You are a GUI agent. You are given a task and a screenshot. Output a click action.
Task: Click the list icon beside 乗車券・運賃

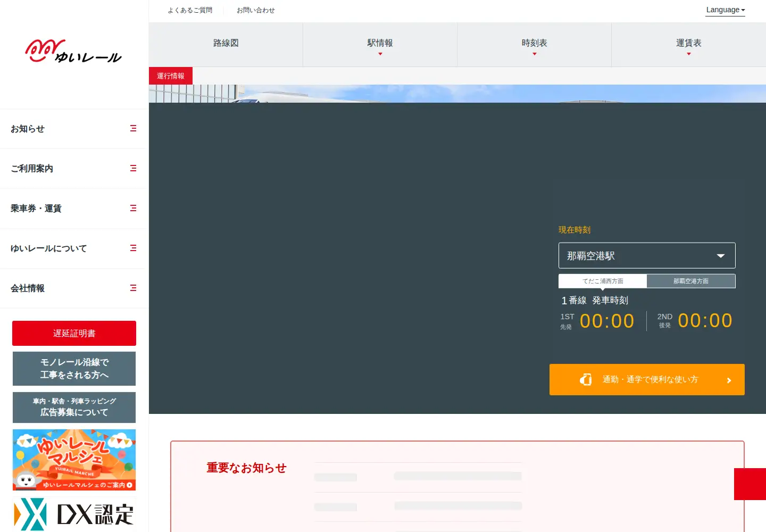click(134, 209)
